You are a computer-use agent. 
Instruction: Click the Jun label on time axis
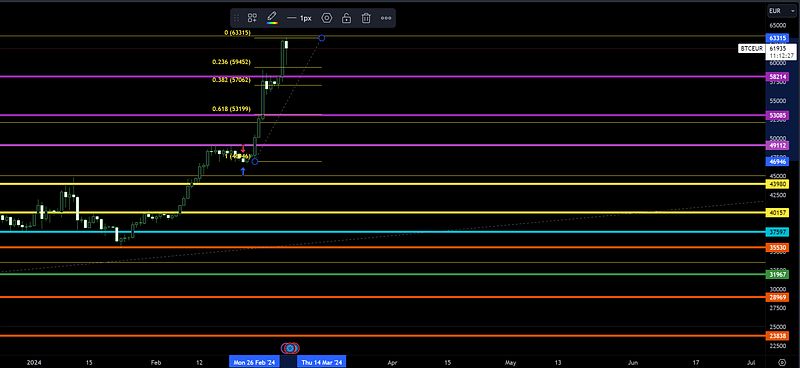(633, 362)
